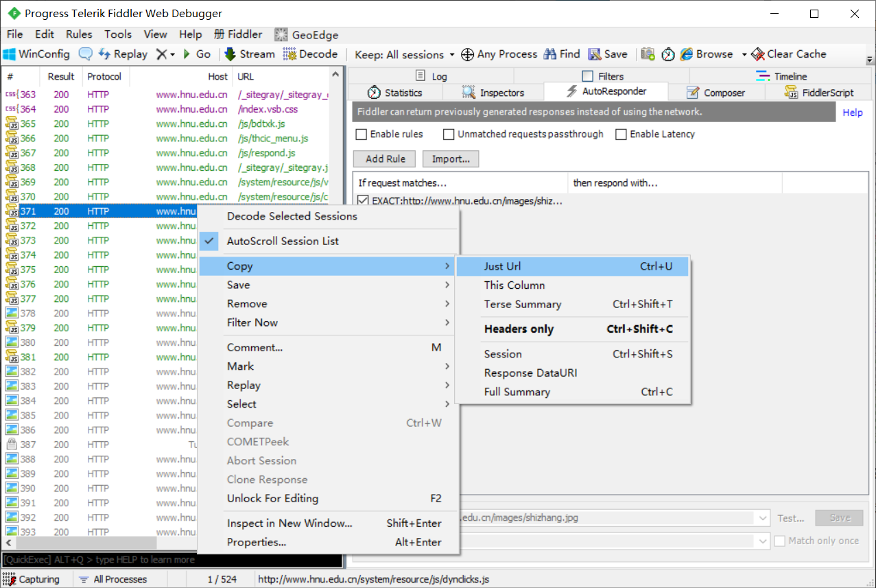Activate the Decode toolbar icon
The width and height of the screenshot is (876, 588).
tap(311, 54)
